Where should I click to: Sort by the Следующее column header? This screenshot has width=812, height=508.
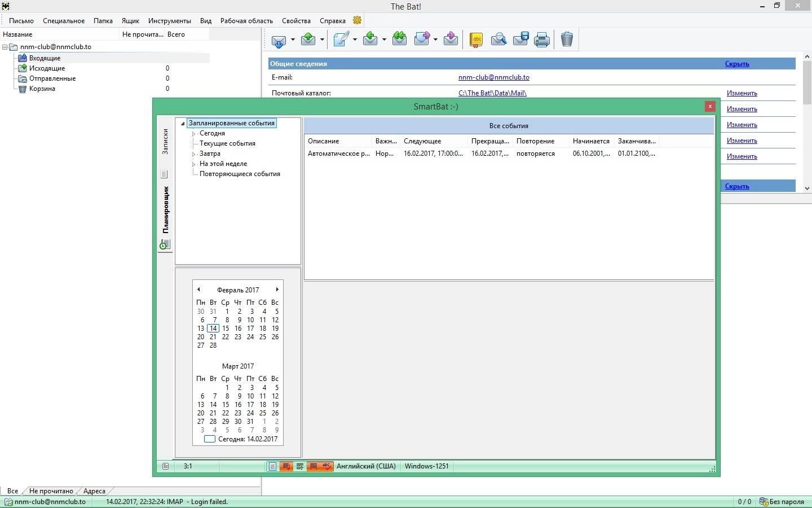pos(434,141)
